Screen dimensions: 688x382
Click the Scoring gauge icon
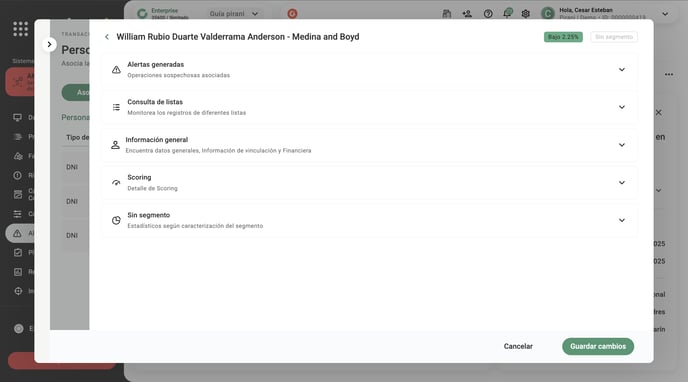pos(116,183)
